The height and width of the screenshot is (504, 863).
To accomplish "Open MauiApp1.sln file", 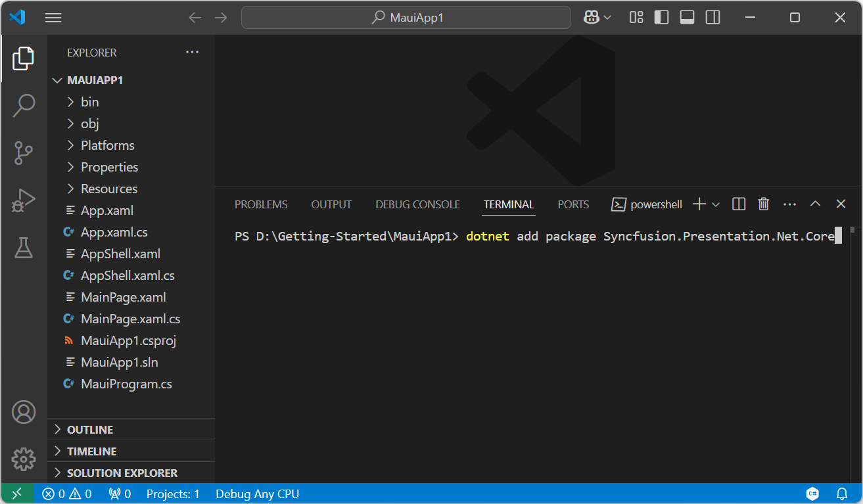I will 131,362.
